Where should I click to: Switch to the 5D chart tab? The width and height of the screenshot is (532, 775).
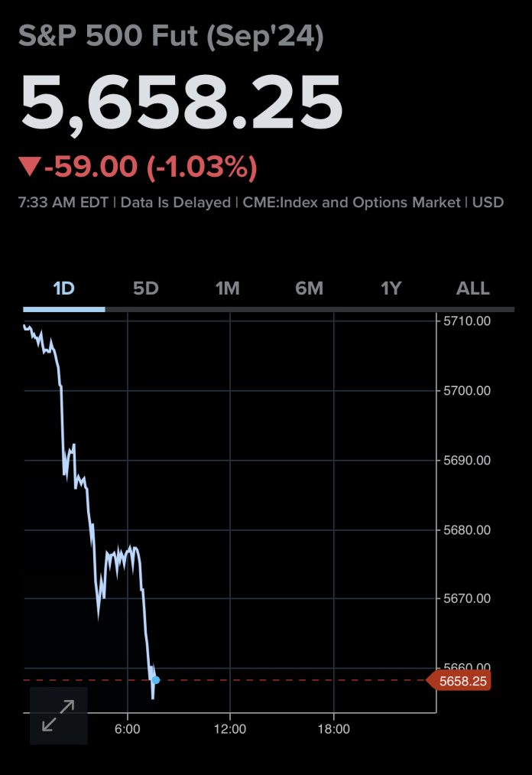pos(145,288)
